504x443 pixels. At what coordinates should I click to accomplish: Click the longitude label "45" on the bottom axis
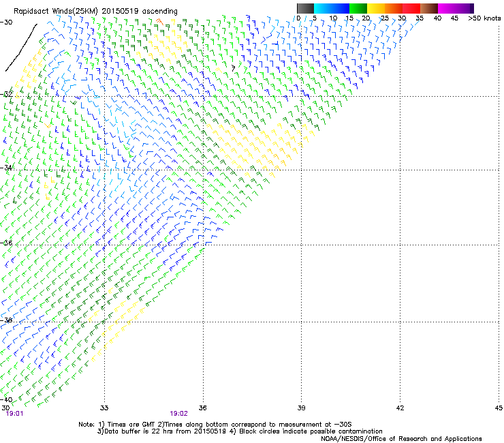click(x=499, y=408)
